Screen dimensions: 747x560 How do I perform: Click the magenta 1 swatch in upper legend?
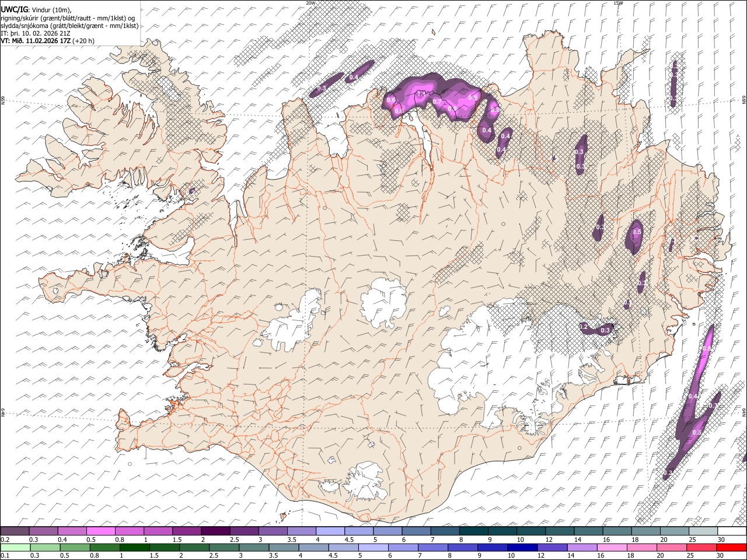[x=158, y=531]
